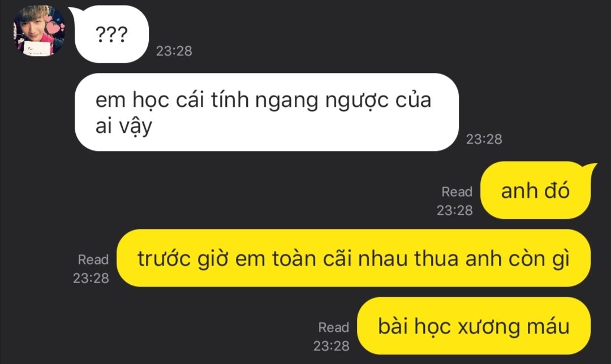This screenshot has height=364, width=611.
Task: Tap the 23:28 time under "anh đó" Read
Action: (x=455, y=211)
